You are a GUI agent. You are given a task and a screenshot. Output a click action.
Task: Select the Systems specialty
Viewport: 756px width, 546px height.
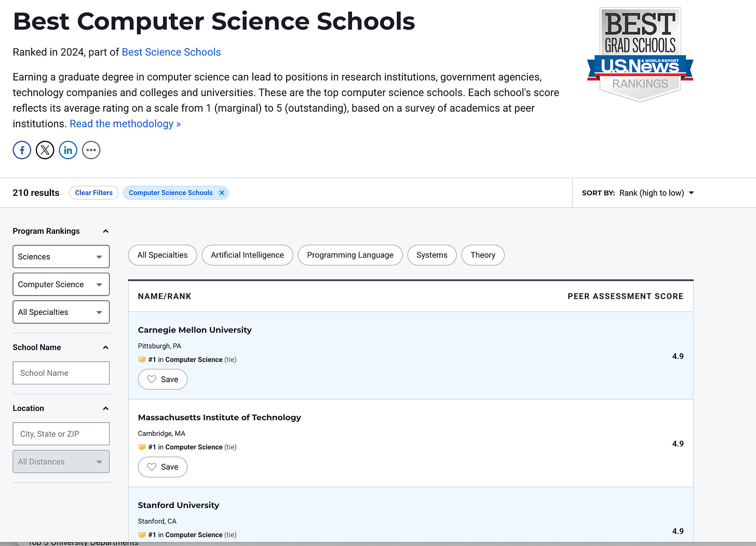(x=432, y=255)
